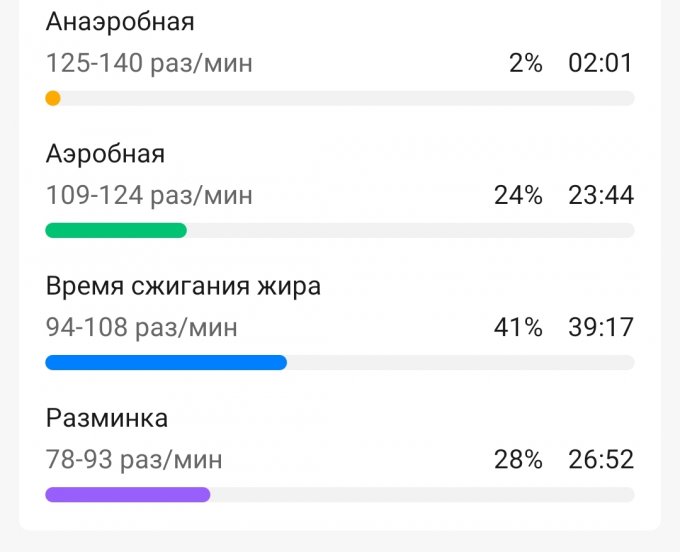The image size is (680, 552).
Task: Tap the 28% warm-up percentage
Action: [518, 460]
